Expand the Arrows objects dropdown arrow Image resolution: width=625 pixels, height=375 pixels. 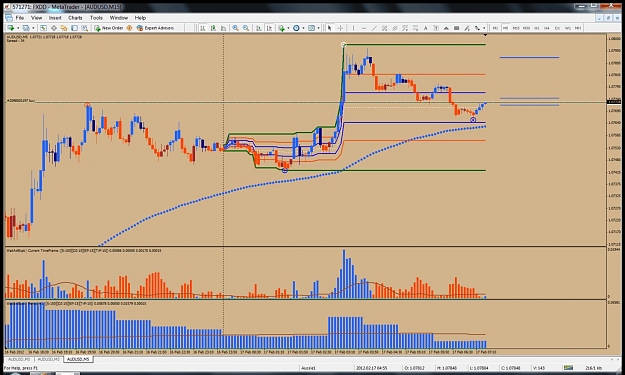pos(484,28)
